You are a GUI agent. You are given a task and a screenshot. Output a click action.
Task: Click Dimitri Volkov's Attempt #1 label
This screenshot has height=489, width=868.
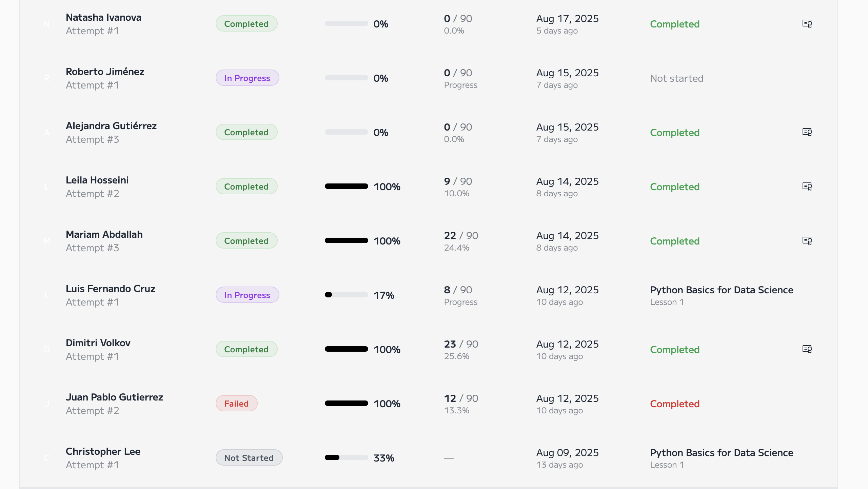tap(93, 356)
